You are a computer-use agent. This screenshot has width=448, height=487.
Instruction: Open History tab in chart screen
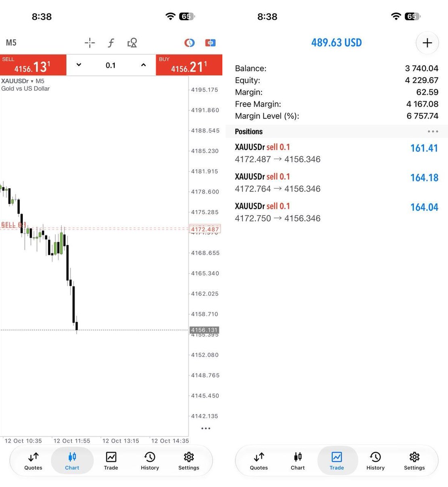pos(150,461)
